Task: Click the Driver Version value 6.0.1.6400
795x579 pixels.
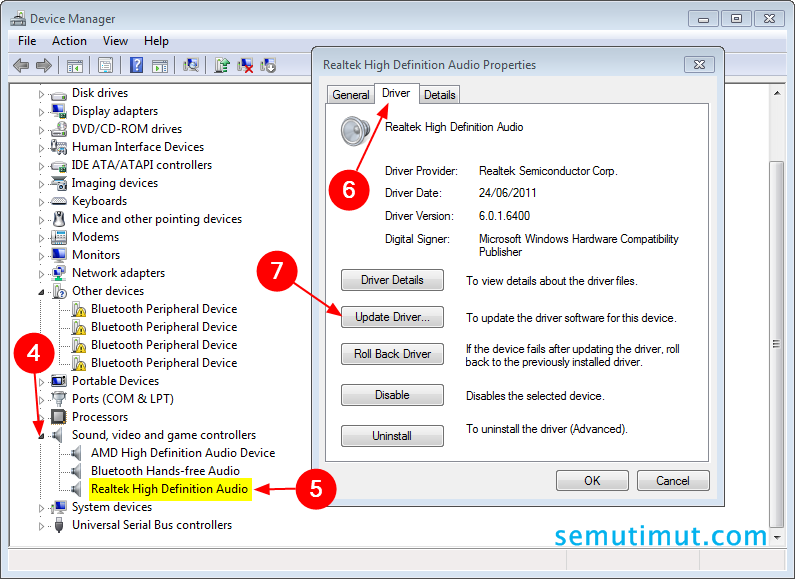Action: point(504,216)
